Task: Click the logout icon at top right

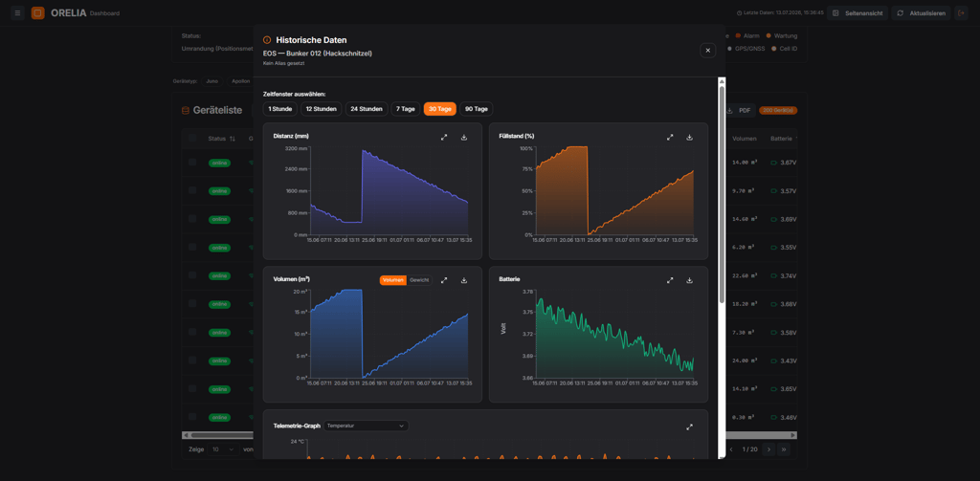Action: (961, 13)
